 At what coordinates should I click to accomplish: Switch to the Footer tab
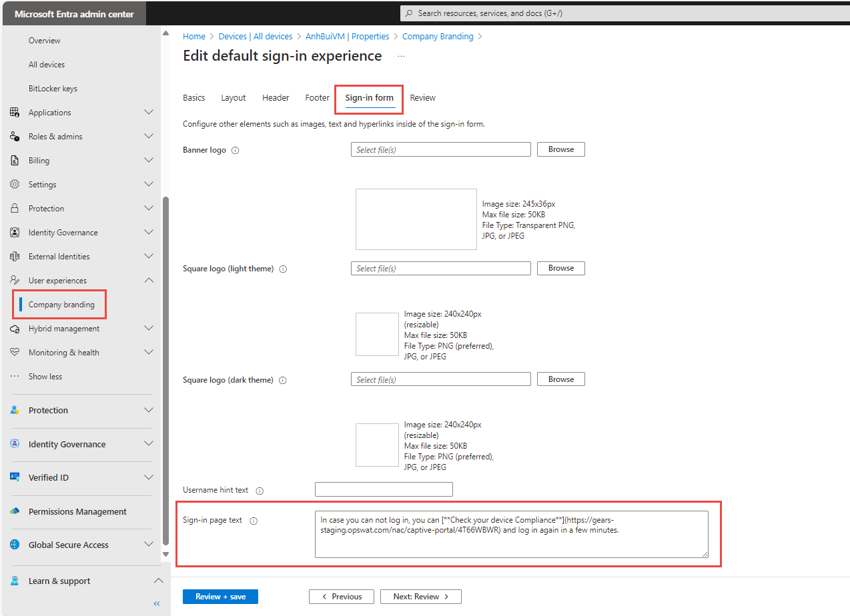[x=318, y=98]
